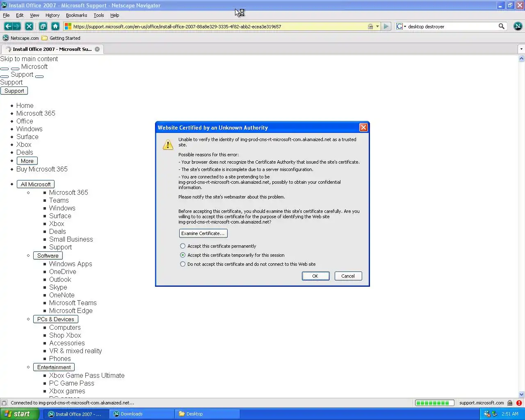The width and height of the screenshot is (525, 420).
Task: Open the File menu
Action: [6, 15]
